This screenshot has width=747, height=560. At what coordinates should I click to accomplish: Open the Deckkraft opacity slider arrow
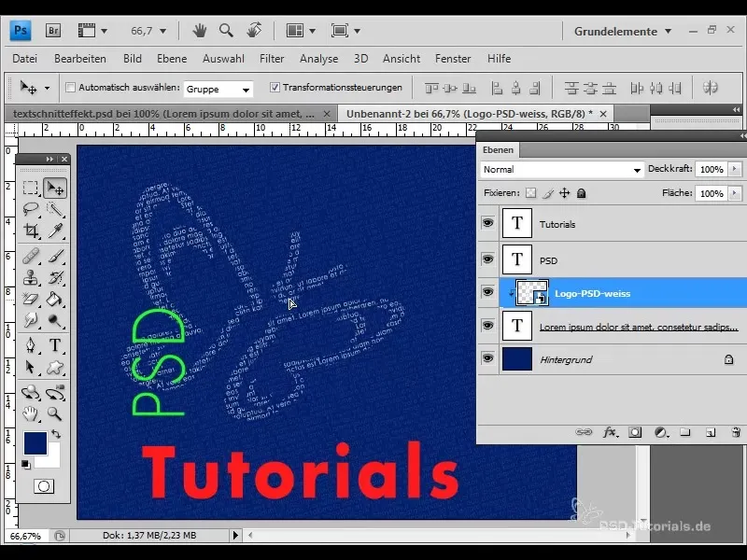(x=735, y=169)
